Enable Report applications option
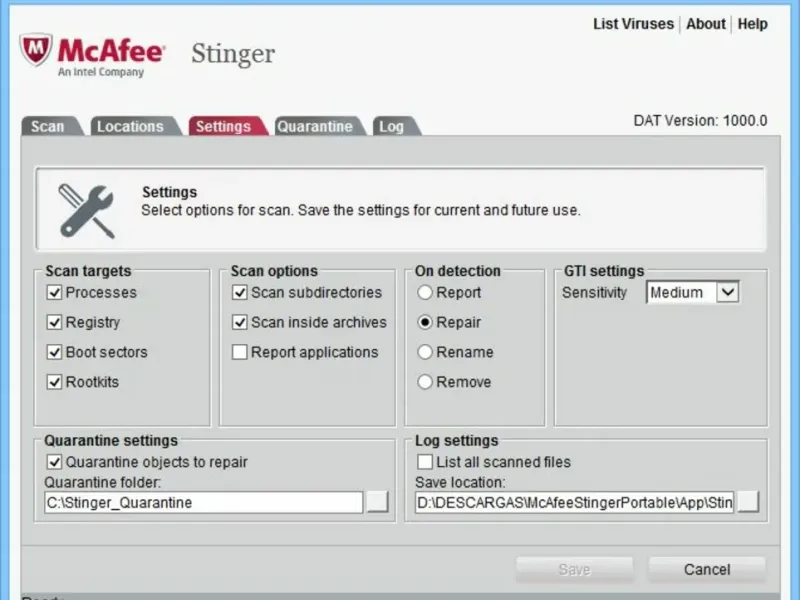The height and width of the screenshot is (600, 800). point(239,352)
